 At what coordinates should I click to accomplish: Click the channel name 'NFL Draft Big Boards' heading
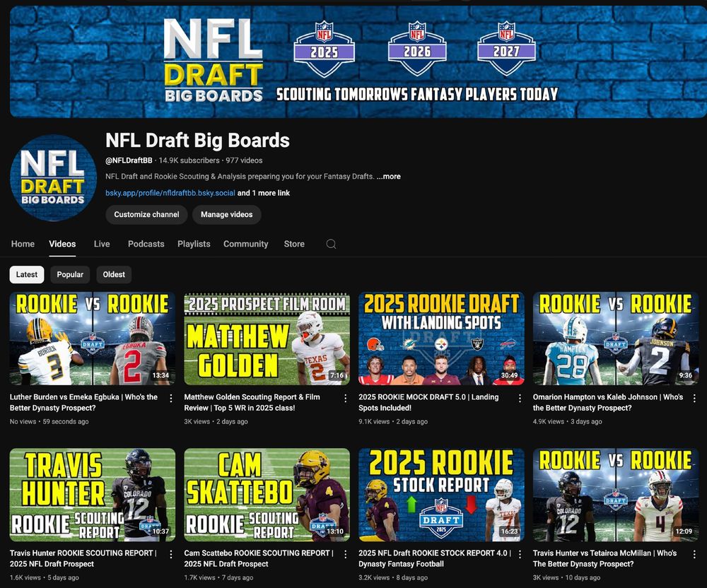click(x=197, y=141)
